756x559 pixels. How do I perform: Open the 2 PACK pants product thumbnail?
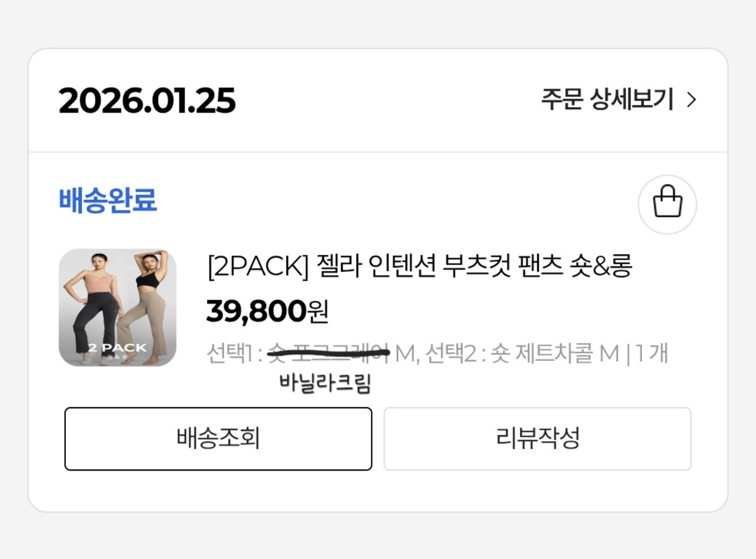tap(117, 307)
